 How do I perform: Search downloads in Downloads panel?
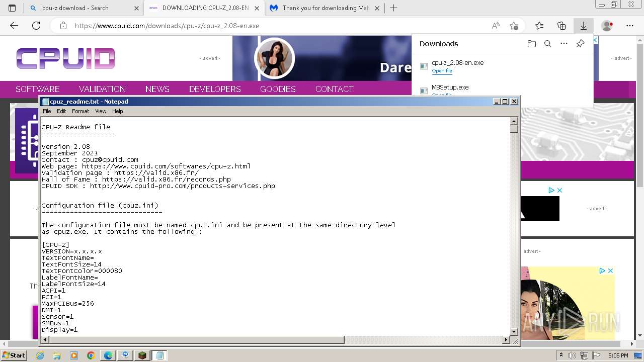pos(548,44)
